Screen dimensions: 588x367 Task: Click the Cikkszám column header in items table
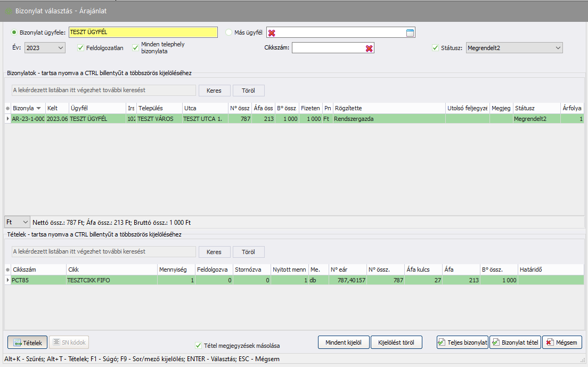[x=37, y=270]
